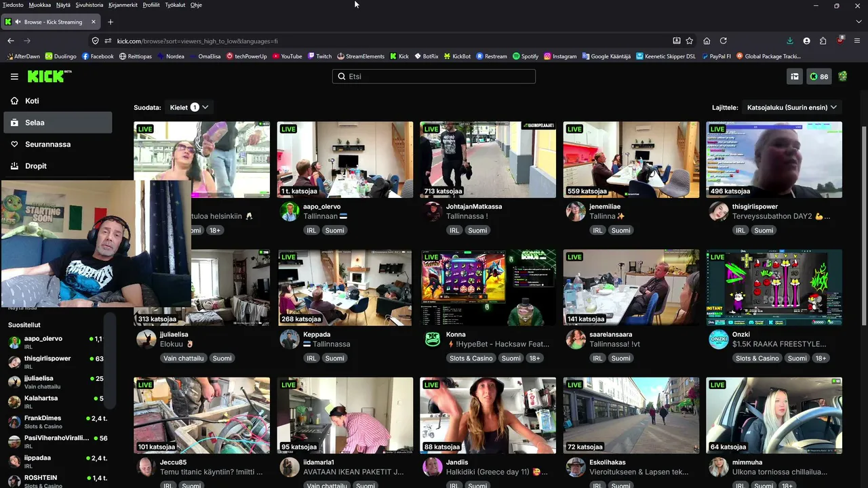
Task: Open Instagram bookmark
Action: (560, 56)
